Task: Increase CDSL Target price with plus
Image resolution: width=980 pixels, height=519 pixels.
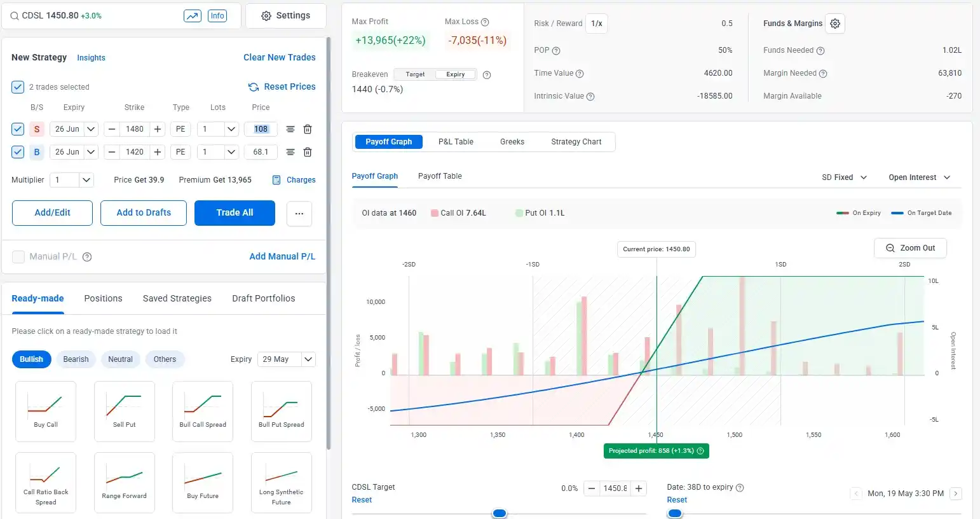Action: click(639, 488)
